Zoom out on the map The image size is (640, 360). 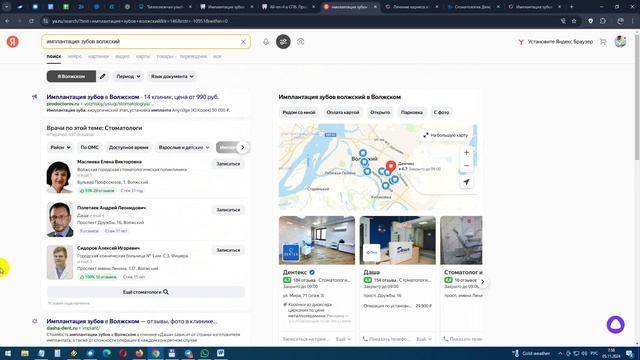point(466,165)
